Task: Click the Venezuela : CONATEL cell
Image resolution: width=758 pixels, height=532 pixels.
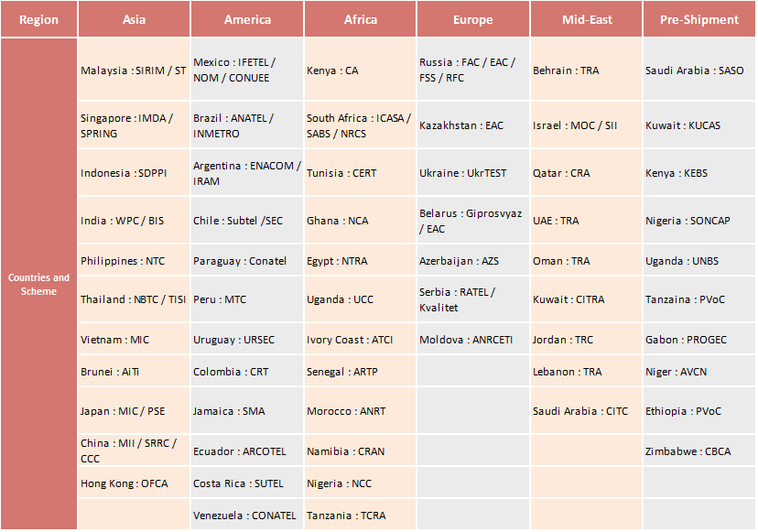Action: pos(247,516)
